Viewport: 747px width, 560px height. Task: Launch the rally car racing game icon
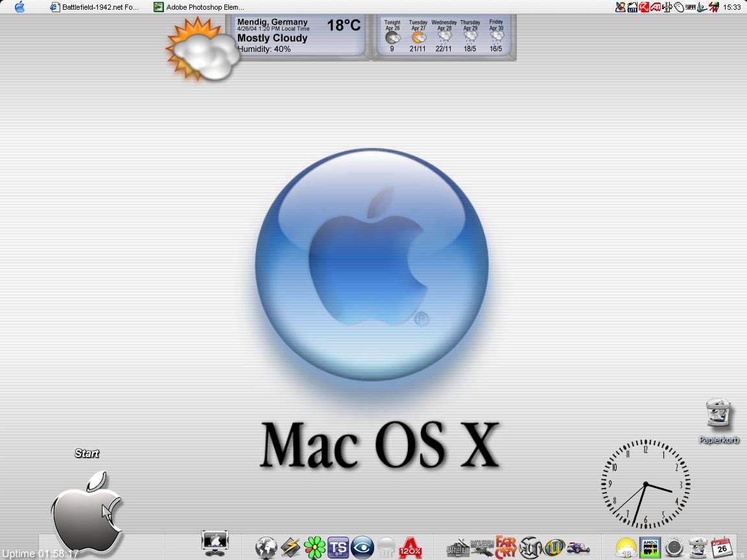point(578,548)
